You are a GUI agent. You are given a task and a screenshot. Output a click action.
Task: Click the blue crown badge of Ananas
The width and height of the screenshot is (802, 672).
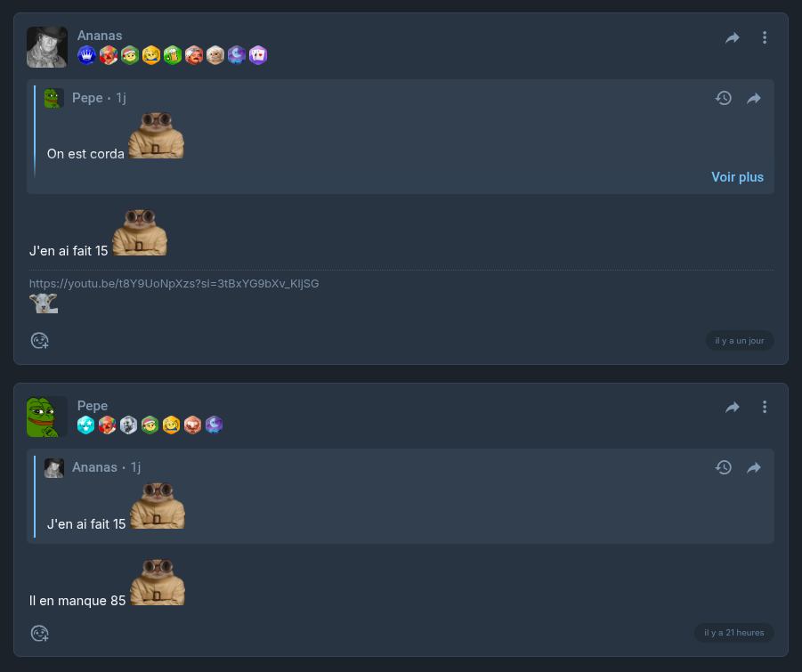(x=86, y=54)
